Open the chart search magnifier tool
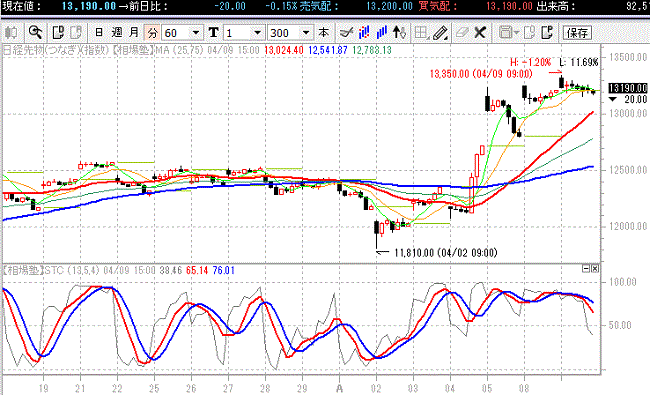This screenshot has height=395, width=650. tap(35, 32)
